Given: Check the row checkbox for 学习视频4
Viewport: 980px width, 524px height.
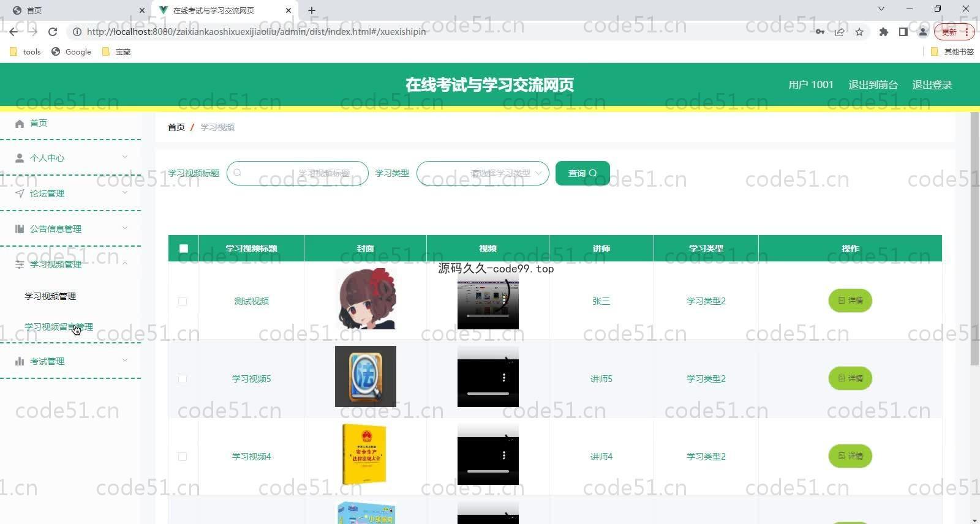Looking at the screenshot, I should (183, 457).
